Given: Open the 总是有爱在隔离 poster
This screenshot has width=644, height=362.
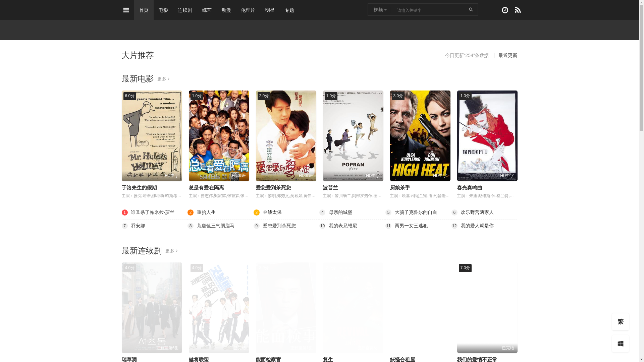Looking at the screenshot, I should point(219,136).
